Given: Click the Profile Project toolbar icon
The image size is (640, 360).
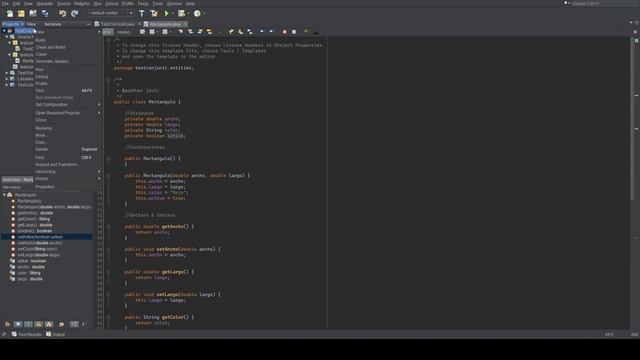Looking at the screenshot, I should click(x=197, y=13).
